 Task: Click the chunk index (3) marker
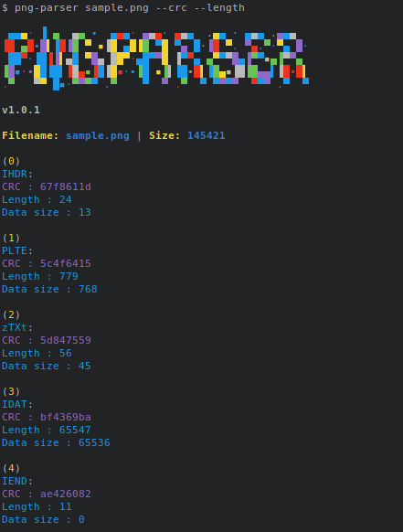pos(11,391)
